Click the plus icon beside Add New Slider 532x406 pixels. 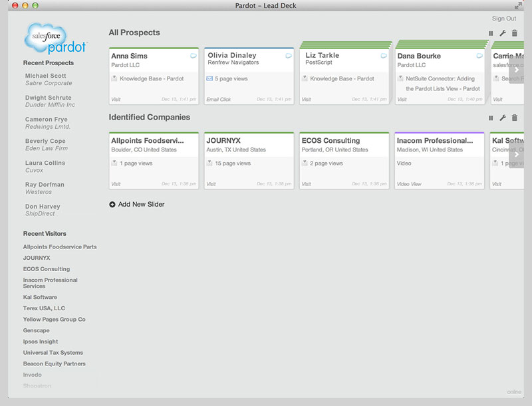112,205
